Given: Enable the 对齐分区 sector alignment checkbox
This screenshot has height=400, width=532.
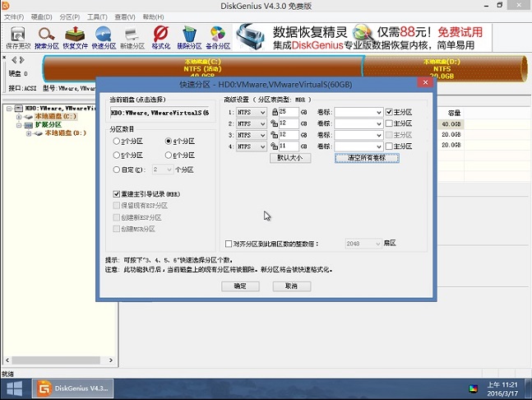Looking at the screenshot, I should click(229, 244).
